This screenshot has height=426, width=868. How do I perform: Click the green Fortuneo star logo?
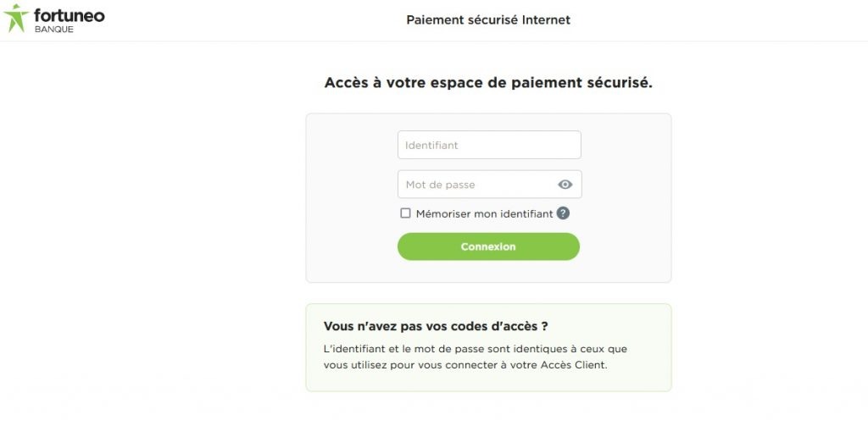tap(16, 18)
